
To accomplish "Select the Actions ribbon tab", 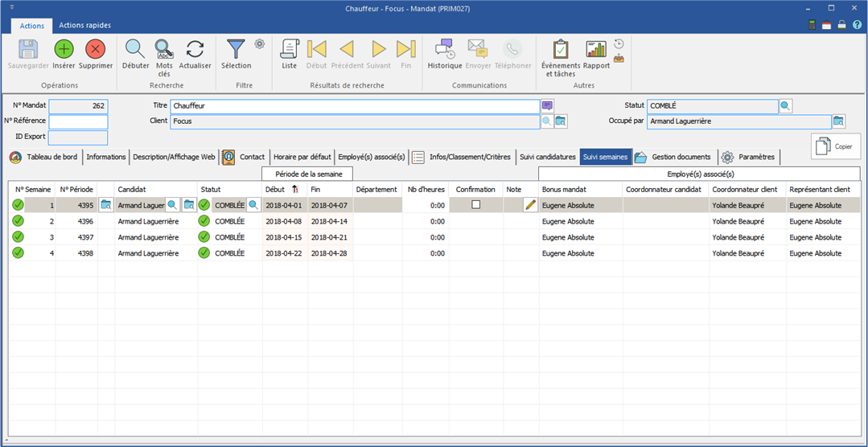I will coord(32,26).
